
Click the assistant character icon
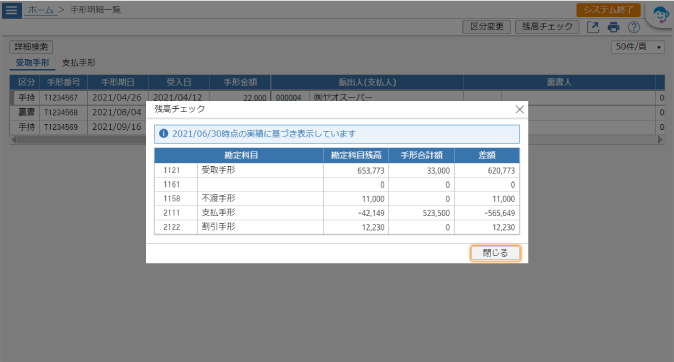click(x=660, y=15)
